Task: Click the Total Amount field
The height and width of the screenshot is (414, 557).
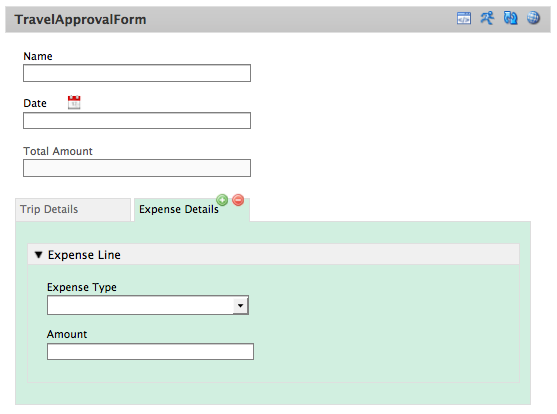Action: [137, 168]
